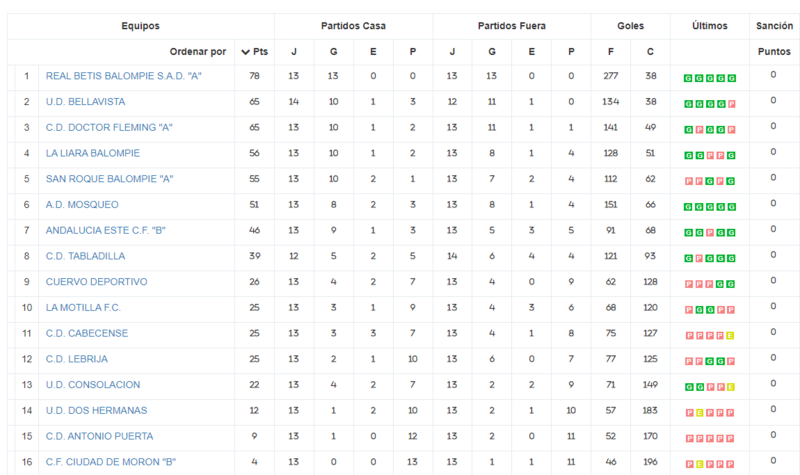Click the Pts sort chevron icon
800x475 pixels.
(x=245, y=52)
